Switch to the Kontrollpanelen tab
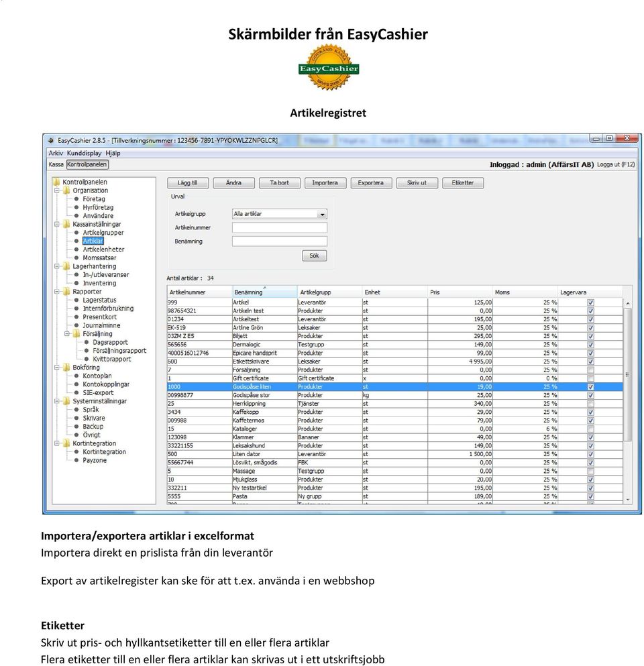The image size is (644, 666). click(87, 164)
